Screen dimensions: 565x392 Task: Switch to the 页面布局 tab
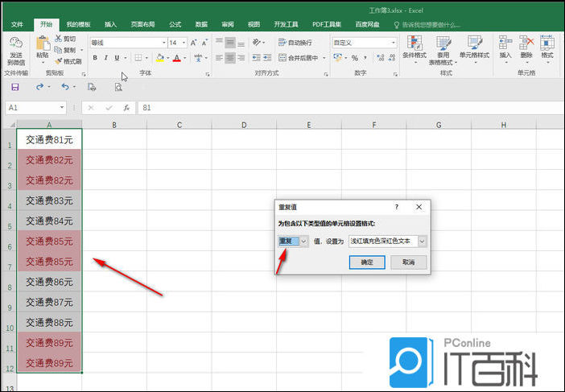click(x=142, y=24)
